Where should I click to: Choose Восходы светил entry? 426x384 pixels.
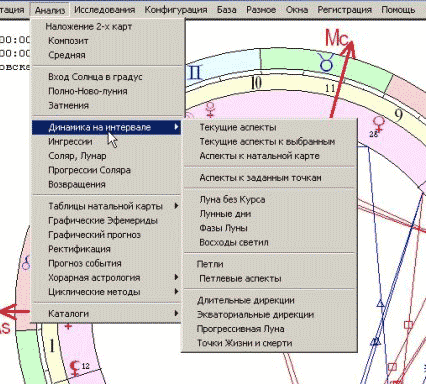pyautogui.click(x=269, y=243)
